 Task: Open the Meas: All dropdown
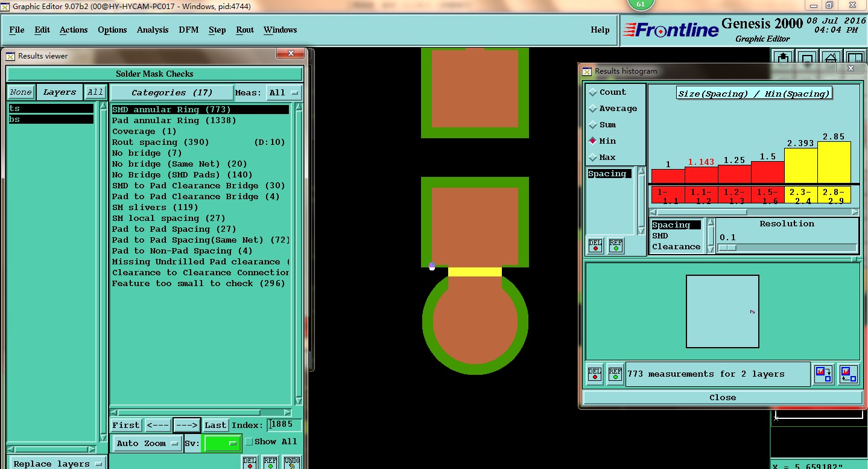284,93
